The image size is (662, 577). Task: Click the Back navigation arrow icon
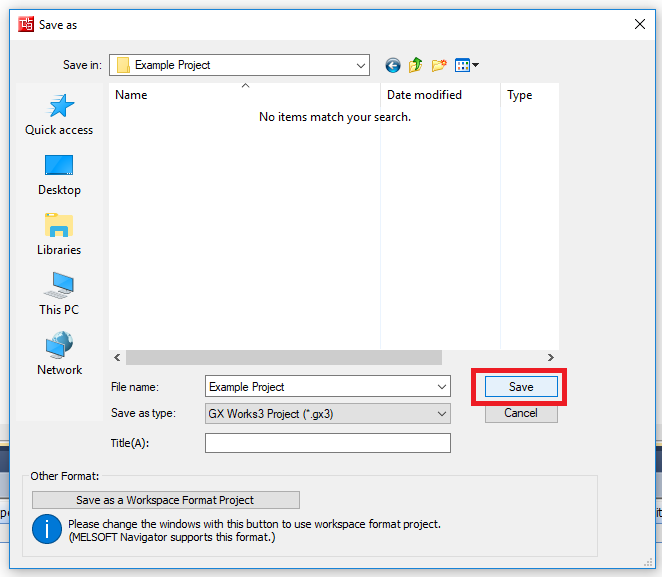pos(392,65)
